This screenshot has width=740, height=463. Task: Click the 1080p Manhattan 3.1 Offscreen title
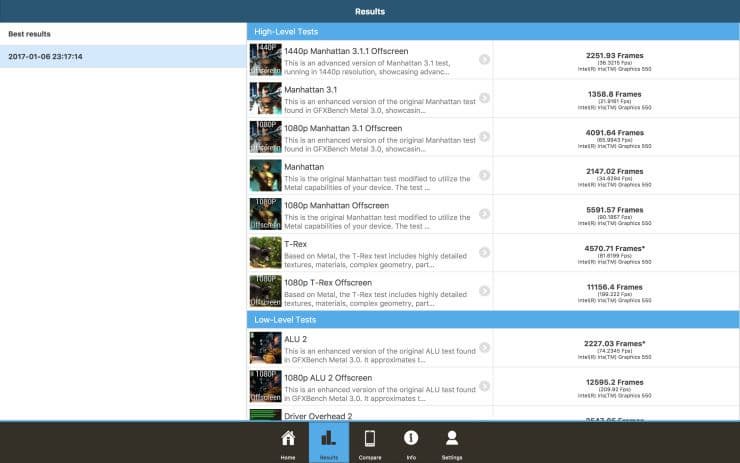pyautogui.click(x=343, y=128)
